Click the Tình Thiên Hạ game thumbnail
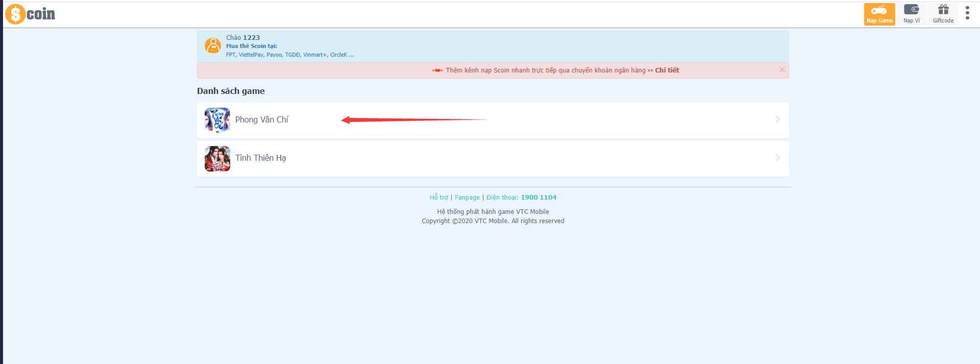 [x=217, y=159]
